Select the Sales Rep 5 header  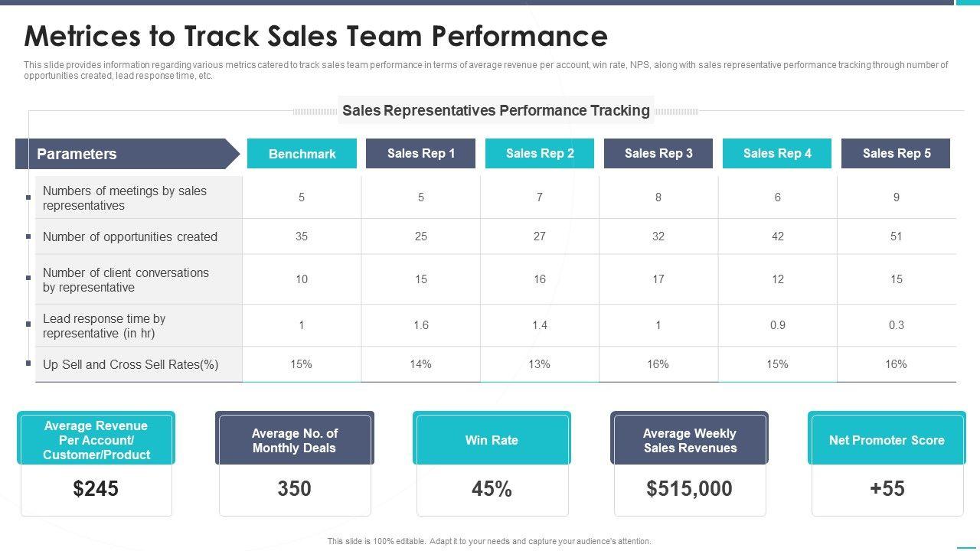tap(896, 153)
